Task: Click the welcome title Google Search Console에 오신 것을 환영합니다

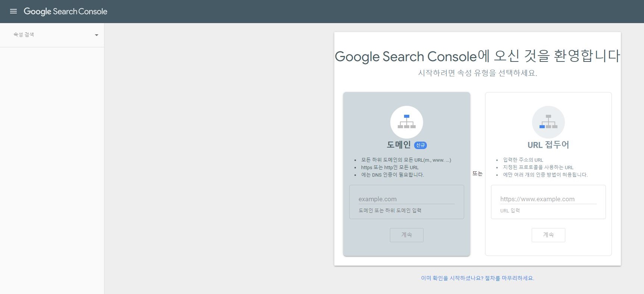Action: pyautogui.click(x=478, y=56)
